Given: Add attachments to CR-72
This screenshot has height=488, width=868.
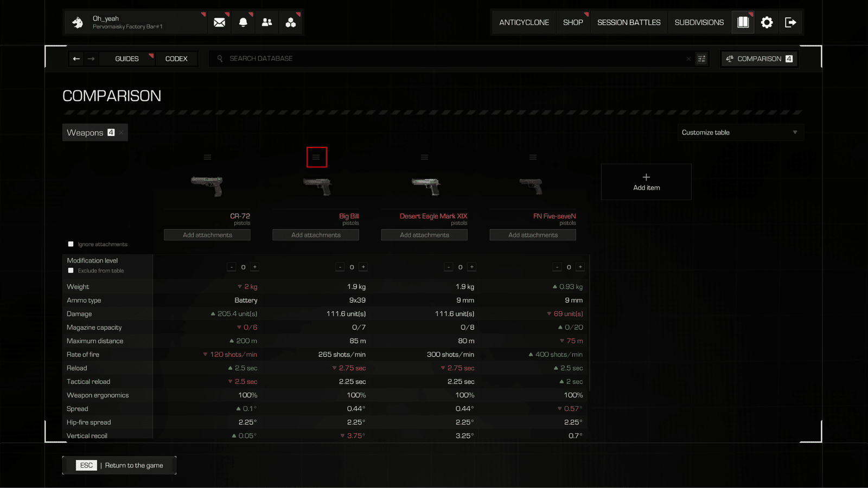Looking at the screenshot, I should (x=207, y=235).
